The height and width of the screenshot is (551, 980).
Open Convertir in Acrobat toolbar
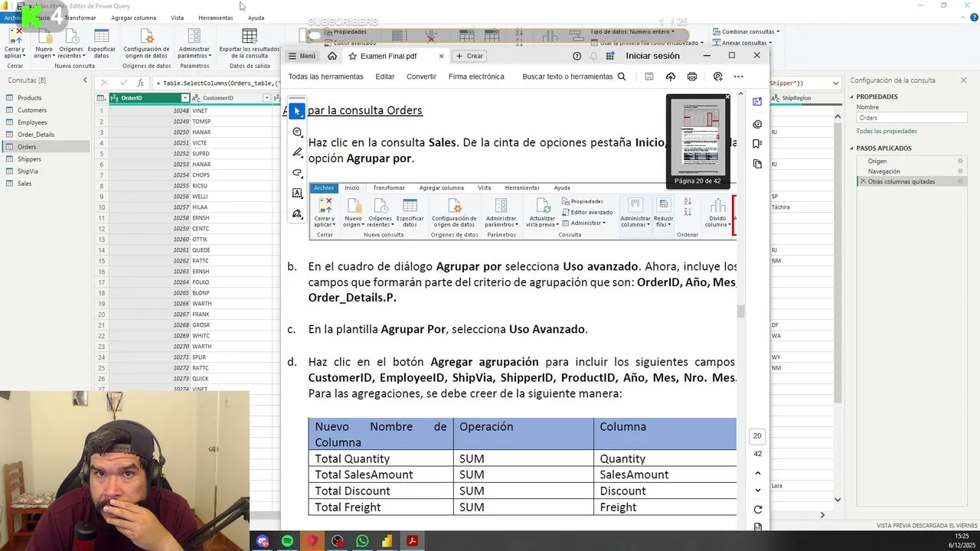pyautogui.click(x=421, y=77)
